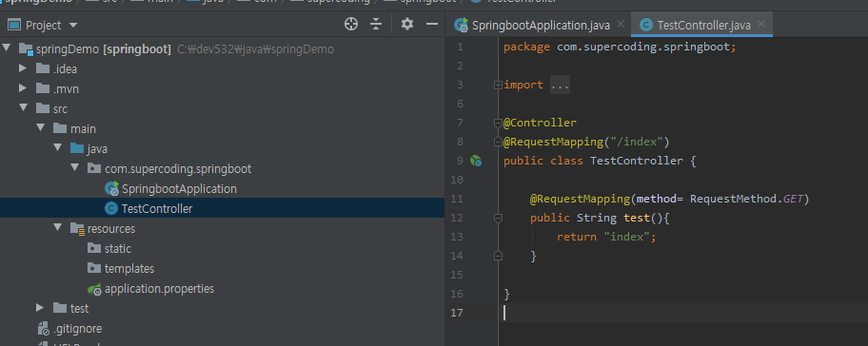Click the resources folder icon

[77, 228]
